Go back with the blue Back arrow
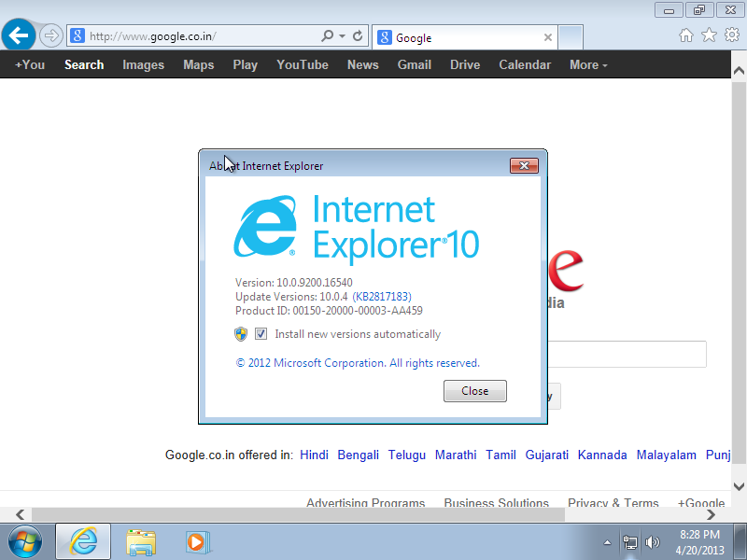 [19, 35]
